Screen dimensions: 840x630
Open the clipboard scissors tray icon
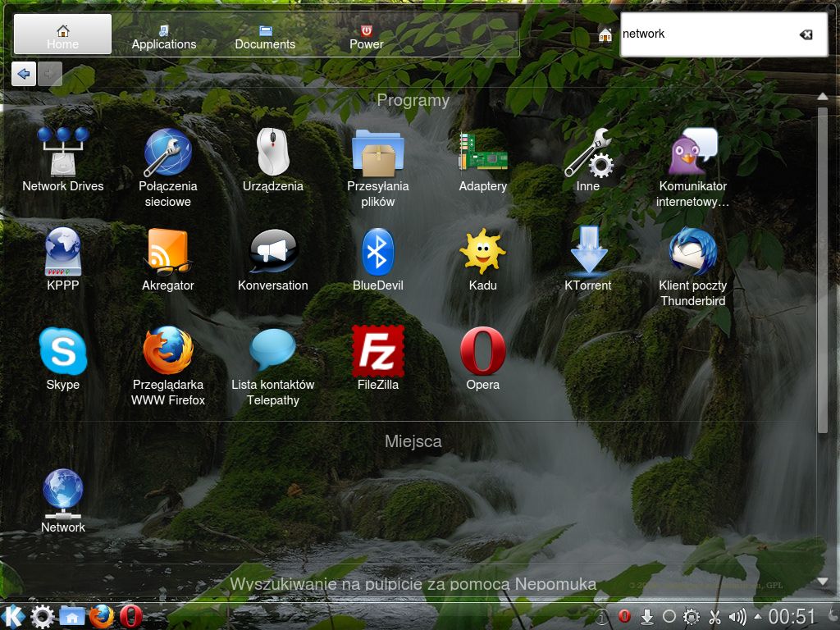[714, 617]
